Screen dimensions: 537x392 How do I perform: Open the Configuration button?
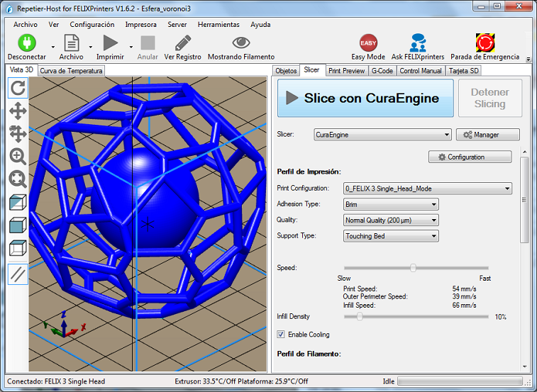click(x=470, y=157)
